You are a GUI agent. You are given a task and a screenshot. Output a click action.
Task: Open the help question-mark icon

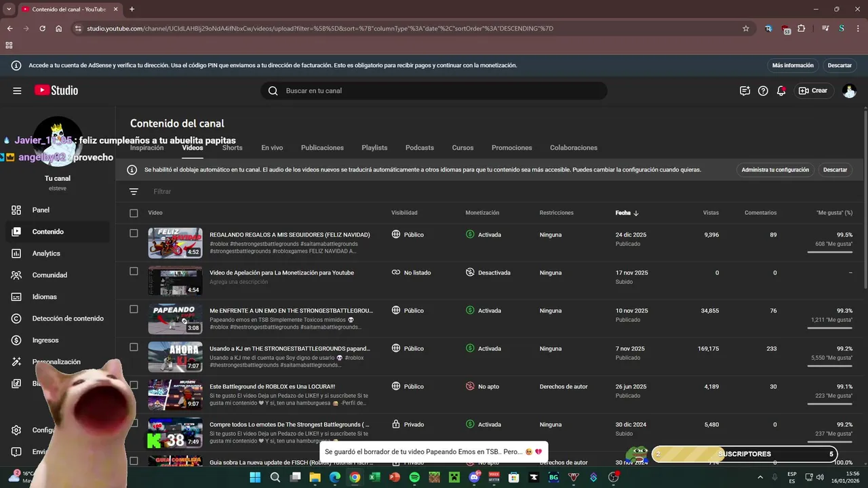(x=763, y=91)
